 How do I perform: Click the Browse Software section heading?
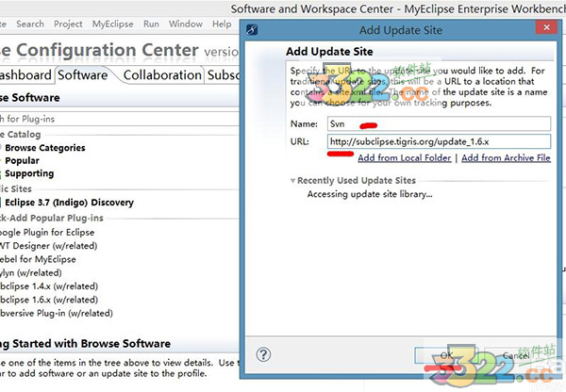click(29, 98)
